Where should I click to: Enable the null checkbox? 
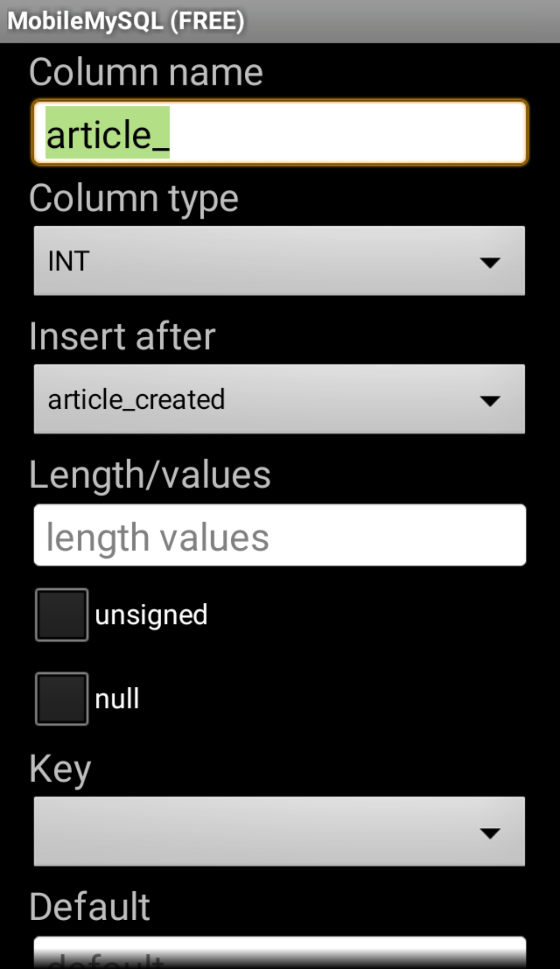pyautogui.click(x=62, y=699)
